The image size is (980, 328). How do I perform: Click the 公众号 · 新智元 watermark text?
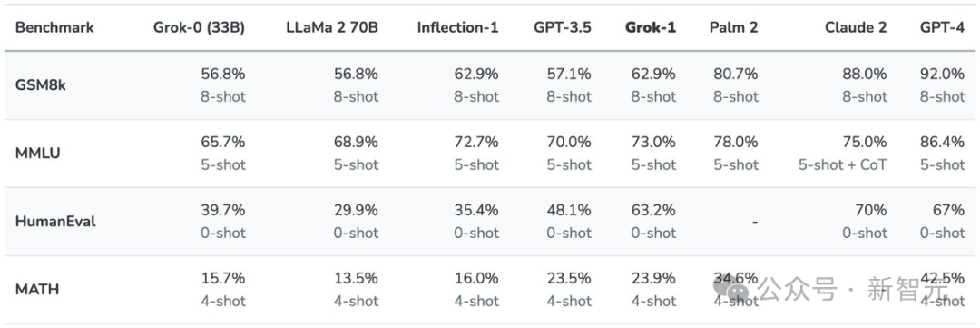pos(855,289)
